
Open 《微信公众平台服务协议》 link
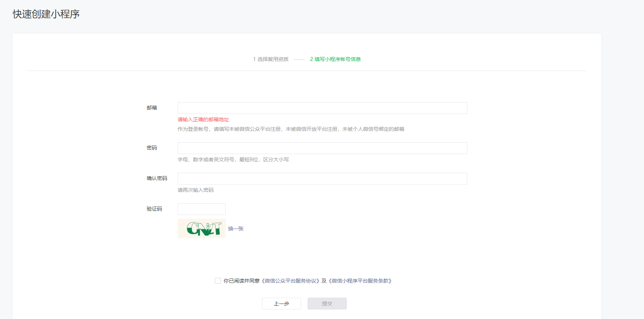click(290, 281)
